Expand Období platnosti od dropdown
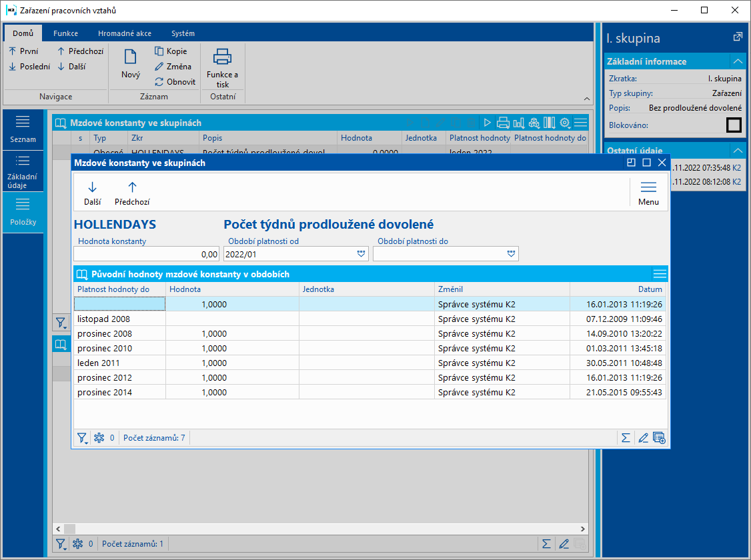 point(361,254)
